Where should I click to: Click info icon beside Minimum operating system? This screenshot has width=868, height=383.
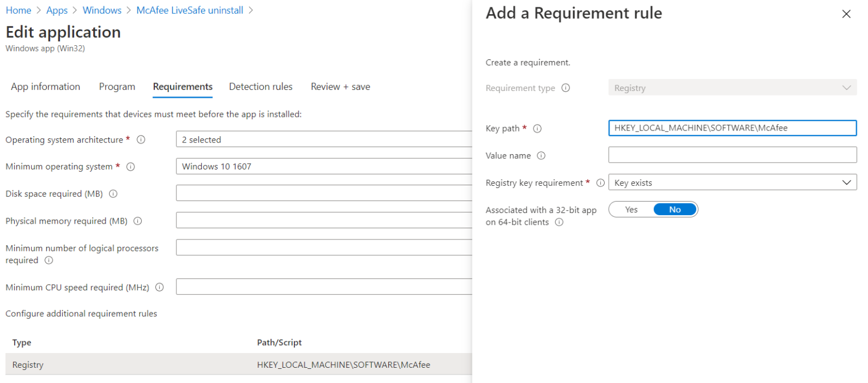click(131, 167)
